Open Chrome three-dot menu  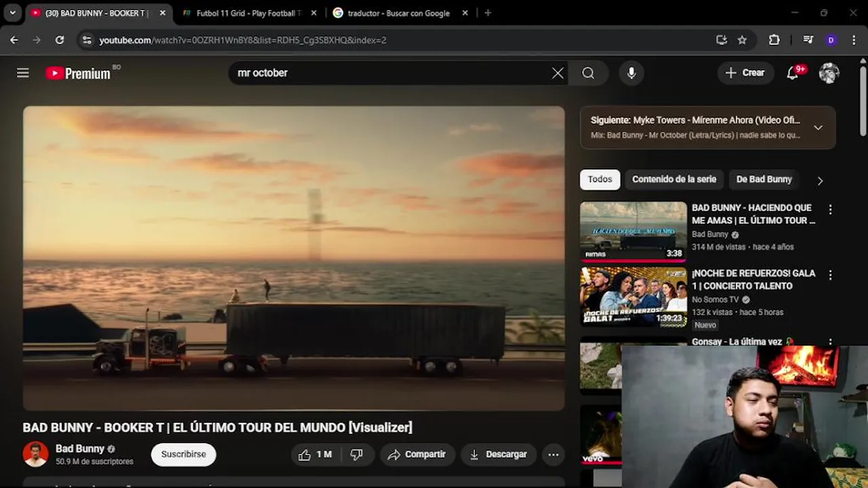(853, 40)
